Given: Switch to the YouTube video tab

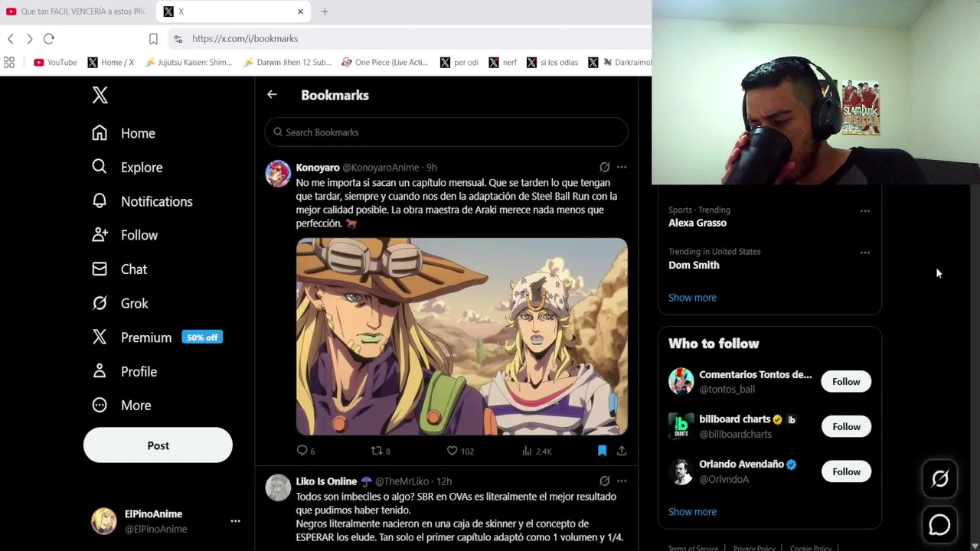Looking at the screenshot, I should click(x=77, y=11).
